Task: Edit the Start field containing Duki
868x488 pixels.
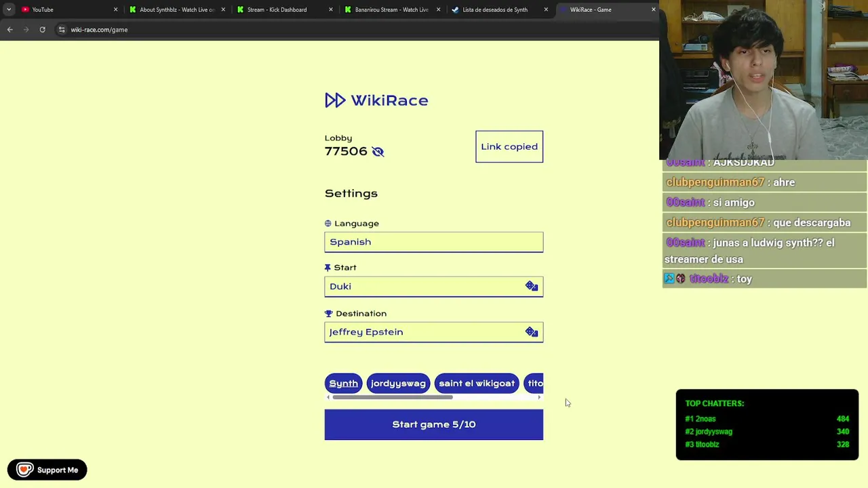Action: point(434,286)
